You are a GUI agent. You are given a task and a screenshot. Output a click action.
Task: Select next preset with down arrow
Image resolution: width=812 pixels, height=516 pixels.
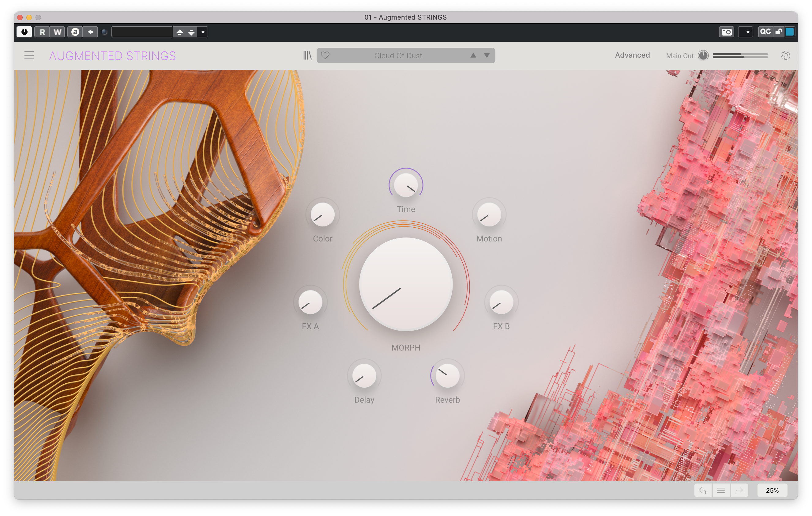point(487,55)
